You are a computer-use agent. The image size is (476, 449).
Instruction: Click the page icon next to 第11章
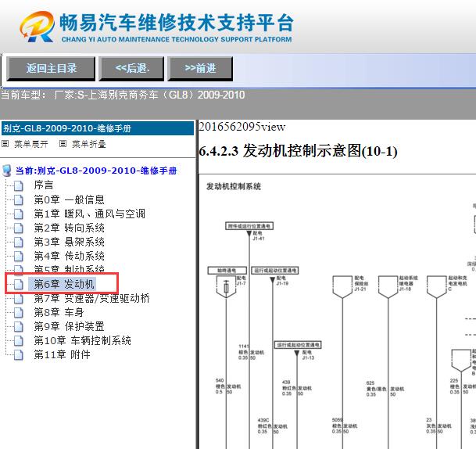pos(19,354)
